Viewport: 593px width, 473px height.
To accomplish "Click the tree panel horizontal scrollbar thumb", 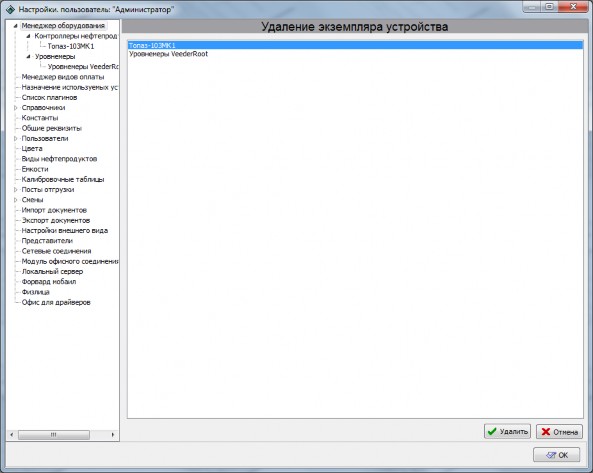I will pos(54,435).
